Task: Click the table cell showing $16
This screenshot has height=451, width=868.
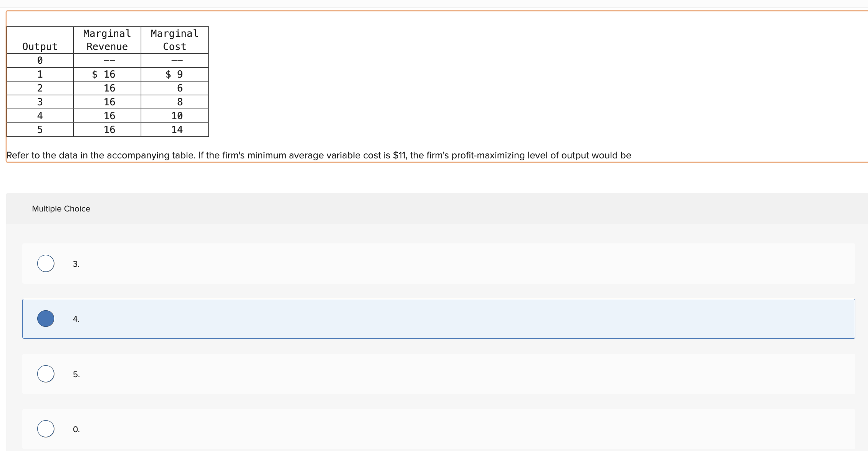Action: pos(104,74)
